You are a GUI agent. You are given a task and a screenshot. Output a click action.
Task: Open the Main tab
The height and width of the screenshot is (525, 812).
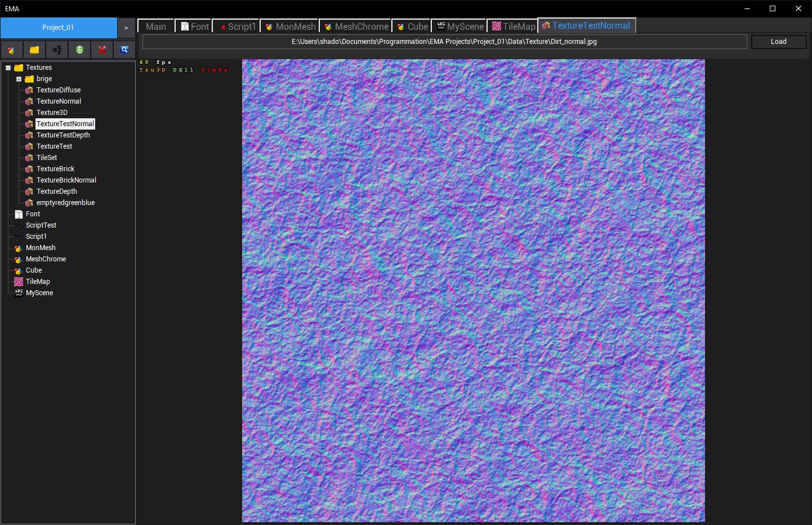pos(156,26)
